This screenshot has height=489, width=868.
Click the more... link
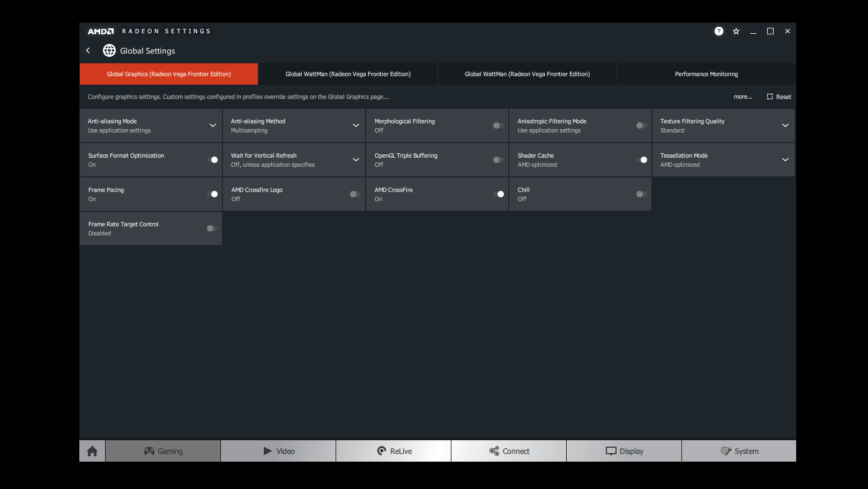[x=743, y=97]
